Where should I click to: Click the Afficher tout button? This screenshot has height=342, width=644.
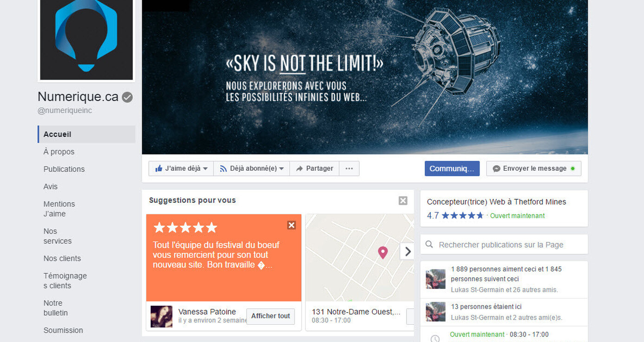click(x=270, y=316)
